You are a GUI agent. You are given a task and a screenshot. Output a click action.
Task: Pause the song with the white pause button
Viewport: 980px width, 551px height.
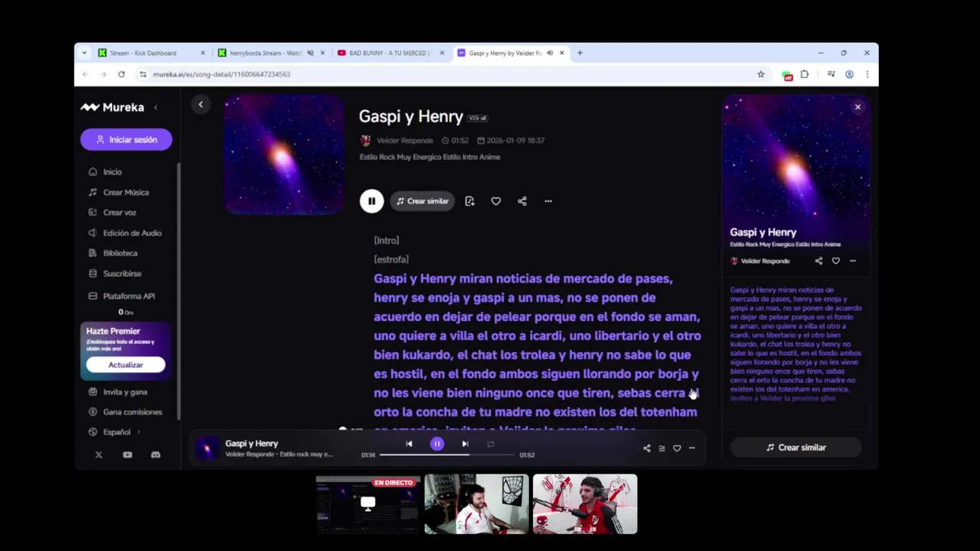[371, 201]
